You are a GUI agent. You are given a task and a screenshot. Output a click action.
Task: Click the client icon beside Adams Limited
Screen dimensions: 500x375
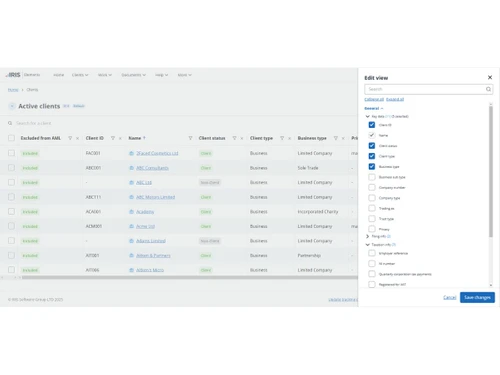pyautogui.click(x=131, y=241)
